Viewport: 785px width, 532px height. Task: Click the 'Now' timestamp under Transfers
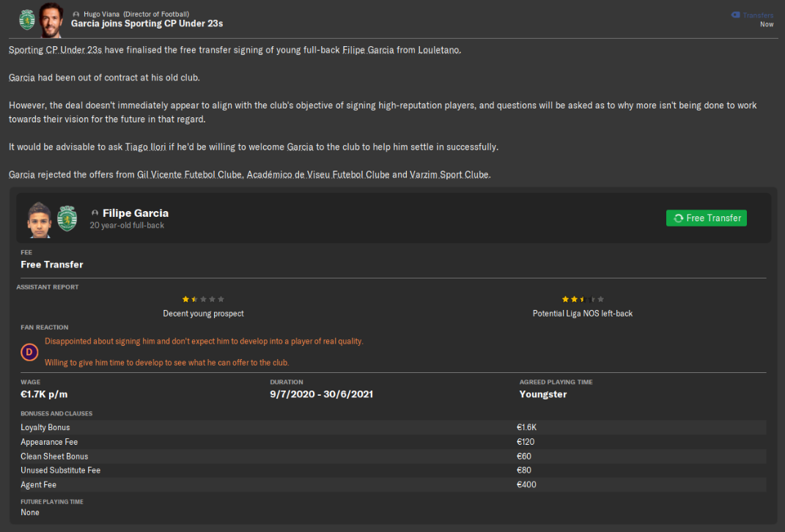(767, 24)
